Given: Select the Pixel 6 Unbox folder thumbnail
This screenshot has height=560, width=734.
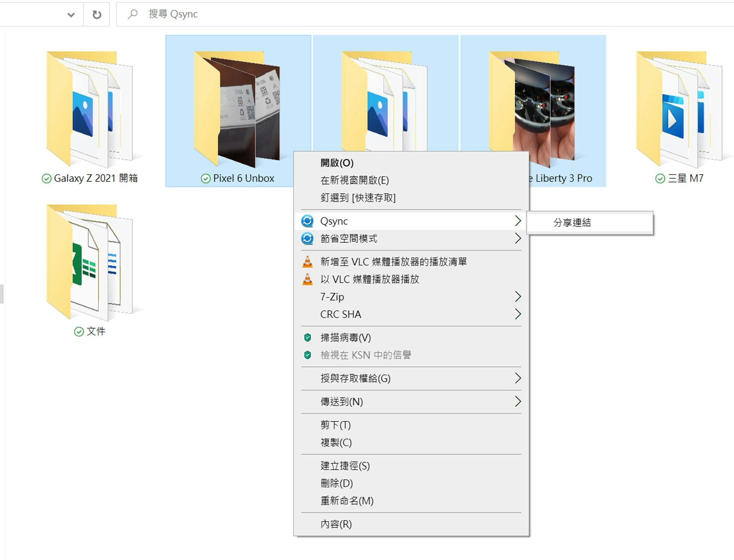Looking at the screenshot, I should click(237, 109).
